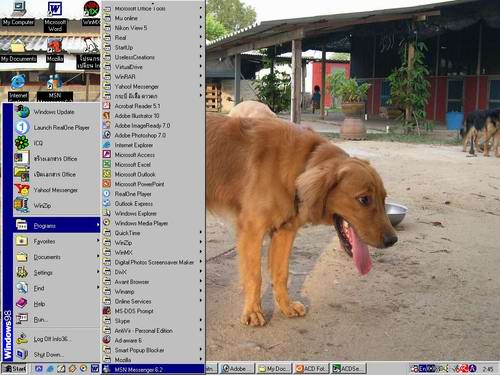The image size is (500, 375).
Task: Open My Documents desktop folder
Action: coord(18,51)
